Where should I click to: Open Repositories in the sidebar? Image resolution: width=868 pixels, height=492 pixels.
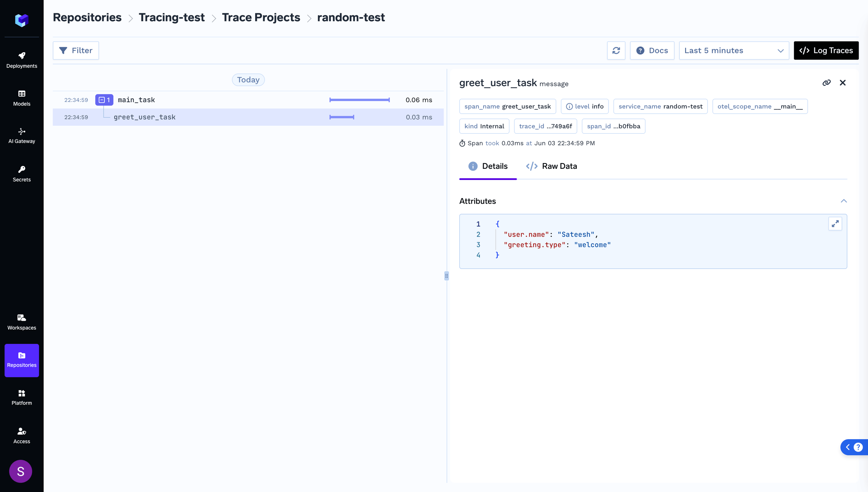[22, 360]
